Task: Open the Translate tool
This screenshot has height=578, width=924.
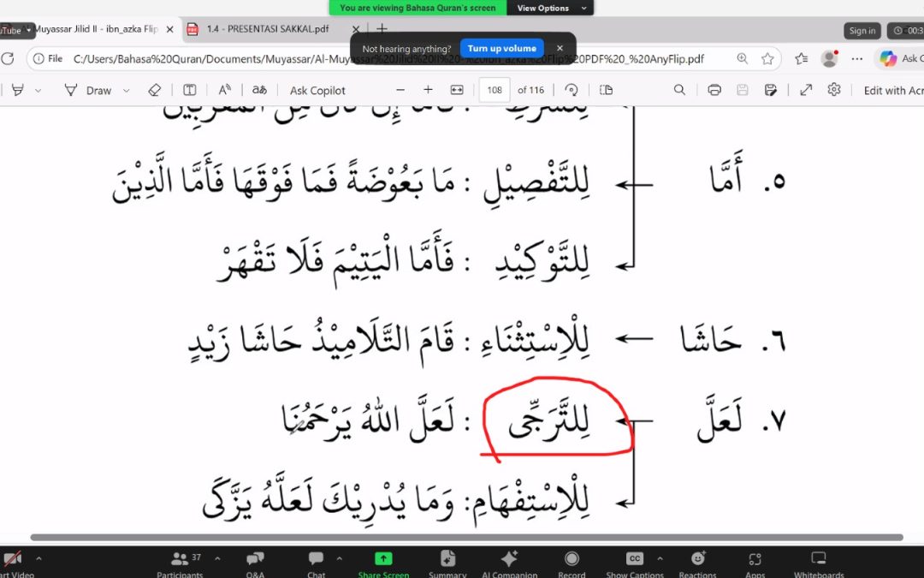Action: point(259,90)
